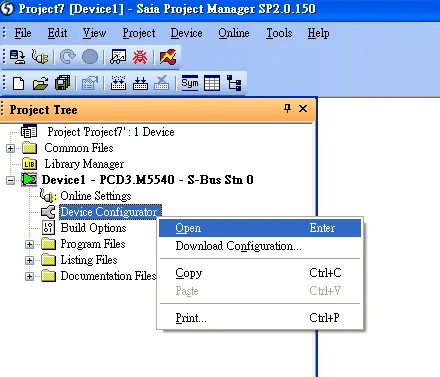Click the tree structure toolbar icon
This screenshot has height=377, width=440.
pos(234,83)
